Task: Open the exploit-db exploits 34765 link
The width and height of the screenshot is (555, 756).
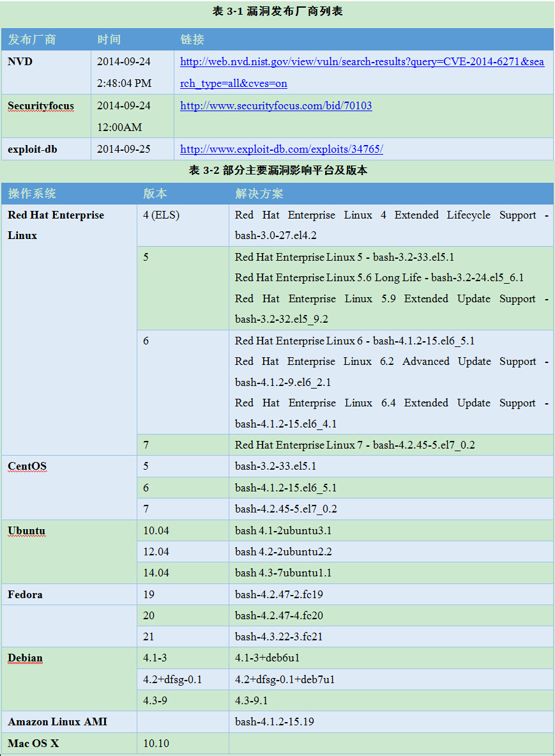Action: 282,149
